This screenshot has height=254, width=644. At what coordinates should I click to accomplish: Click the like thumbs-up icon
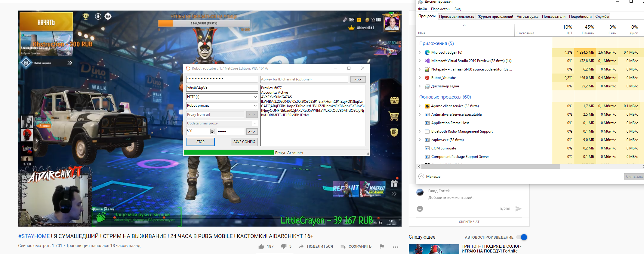(x=261, y=246)
